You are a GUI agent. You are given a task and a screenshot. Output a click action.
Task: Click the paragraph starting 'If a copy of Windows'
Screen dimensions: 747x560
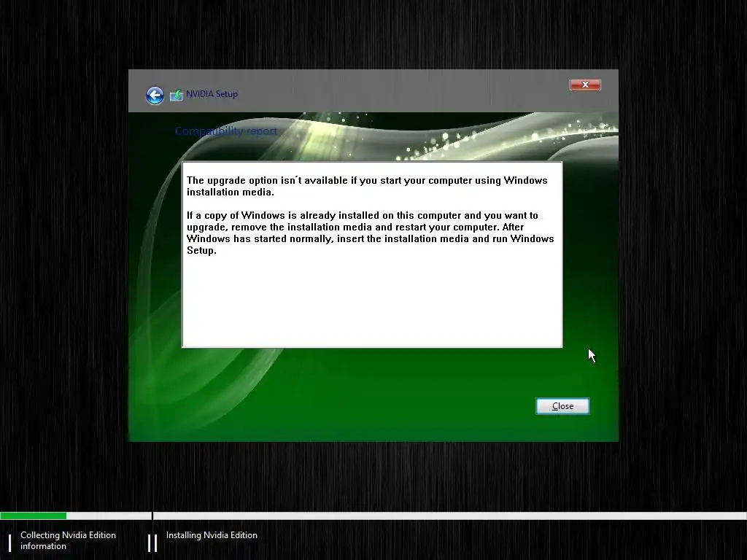click(370, 233)
